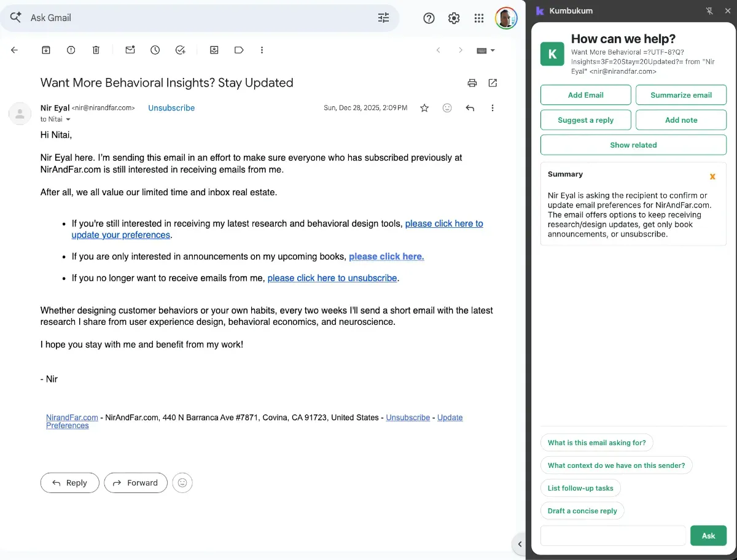The image size is (737, 560).
Task: Click Unsubscribe next to sender address
Action: pos(171,108)
